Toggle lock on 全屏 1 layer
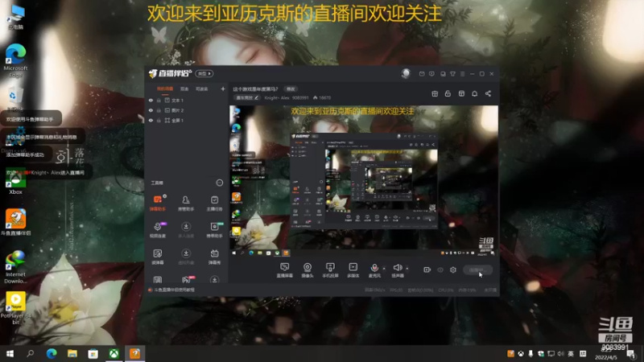This screenshot has width=644, height=362. [159, 120]
